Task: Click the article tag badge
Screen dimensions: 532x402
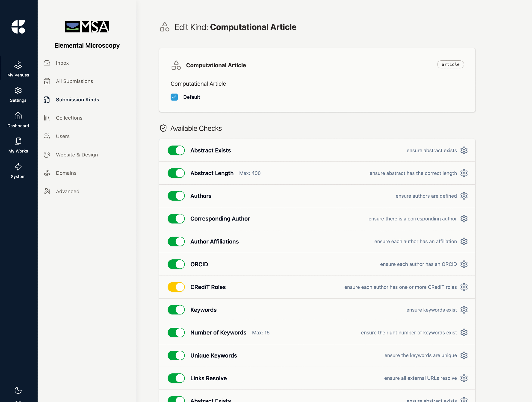Action: (x=450, y=64)
